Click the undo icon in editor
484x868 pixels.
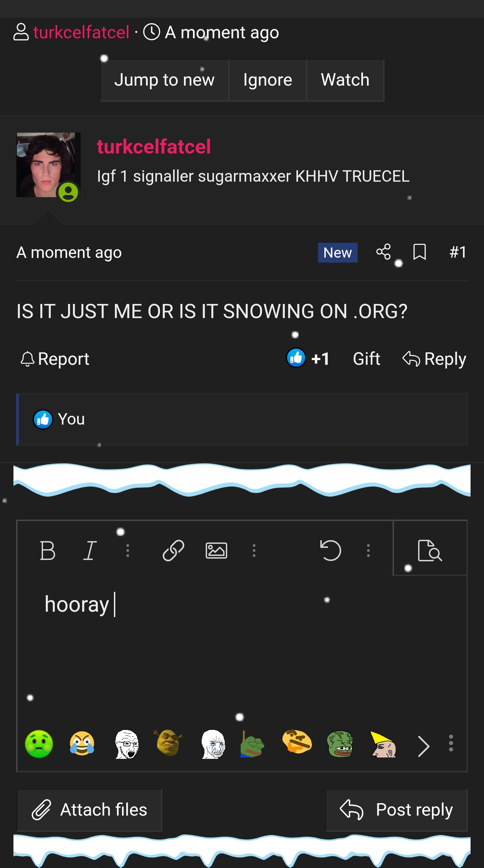tap(330, 550)
